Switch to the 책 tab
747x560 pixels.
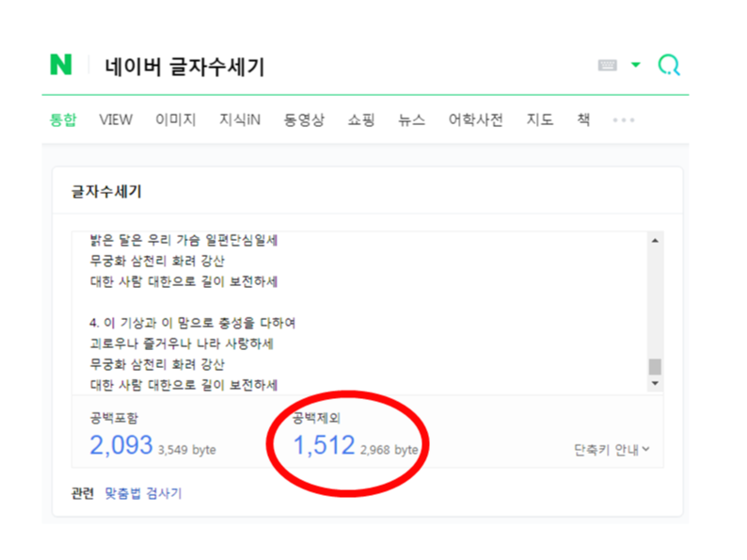[x=583, y=120]
